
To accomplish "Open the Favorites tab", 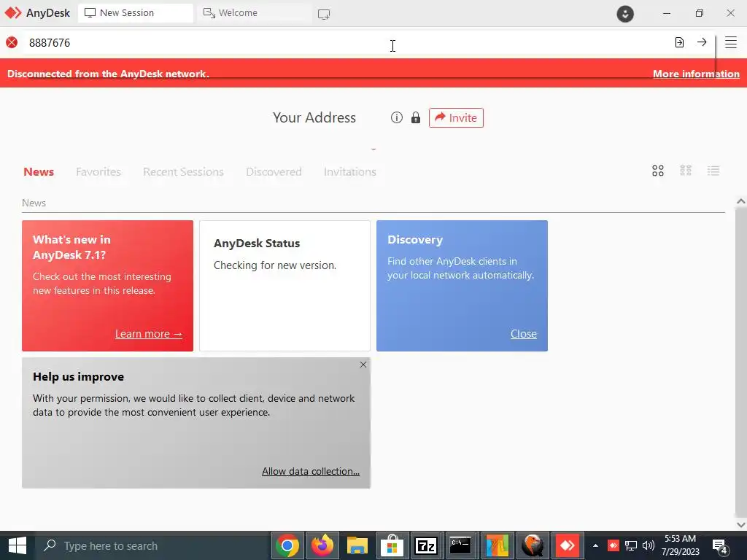I will (x=98, y=171).
